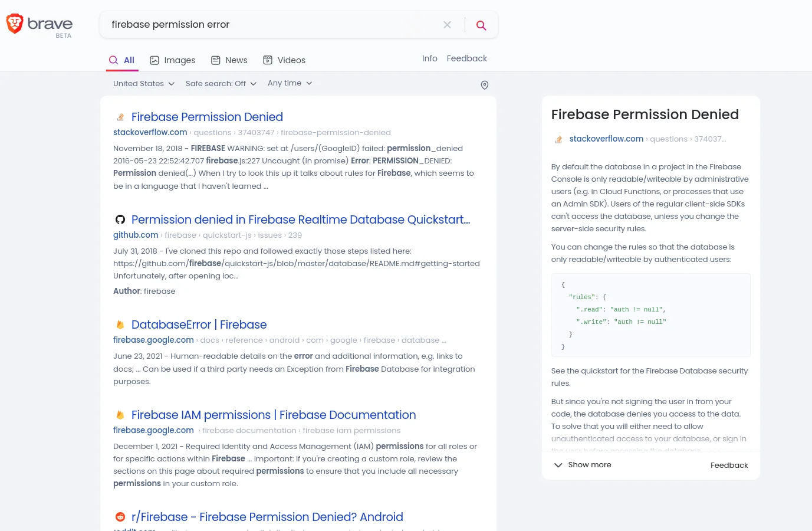Click the Stack Overflow favicon in the info panel
Viewport: 812px width, 531px height.
click(558, 139)
